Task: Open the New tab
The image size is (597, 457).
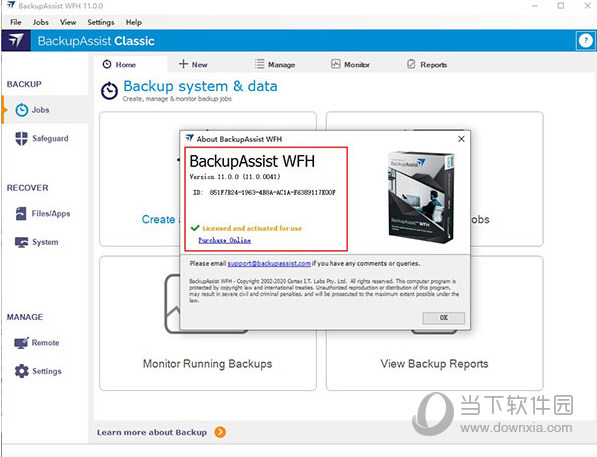Action: click(x=193, y=64)
